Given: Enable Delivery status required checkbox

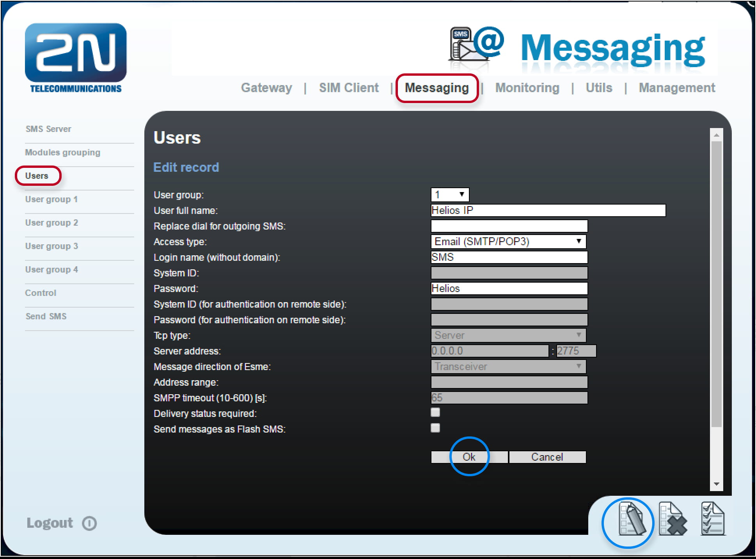Looking at the screenshot, I should (435, 412).
